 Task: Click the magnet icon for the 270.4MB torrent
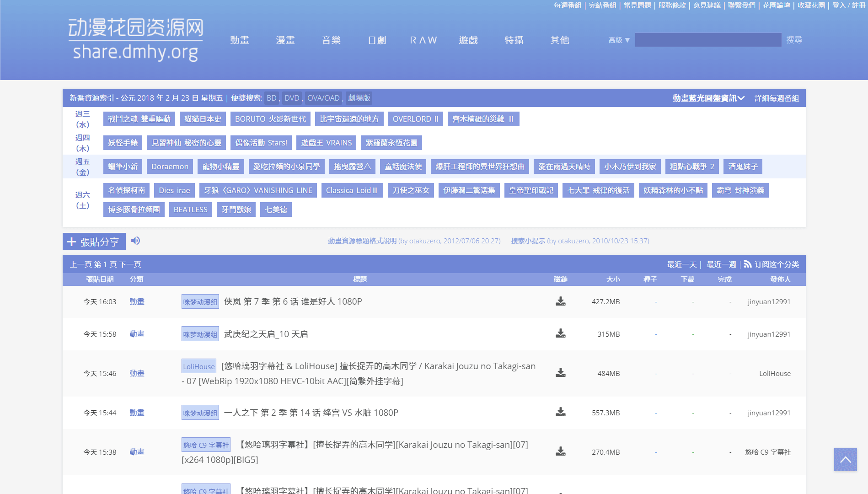560,451
